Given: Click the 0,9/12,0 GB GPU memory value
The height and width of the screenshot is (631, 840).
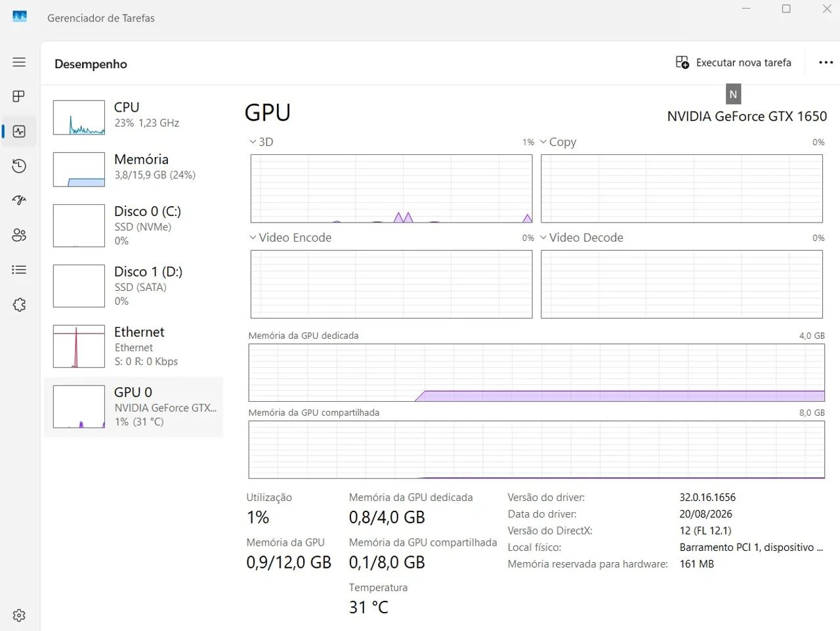Looking at the screenshot, I should pyautogui.click(x=289, y=563).
